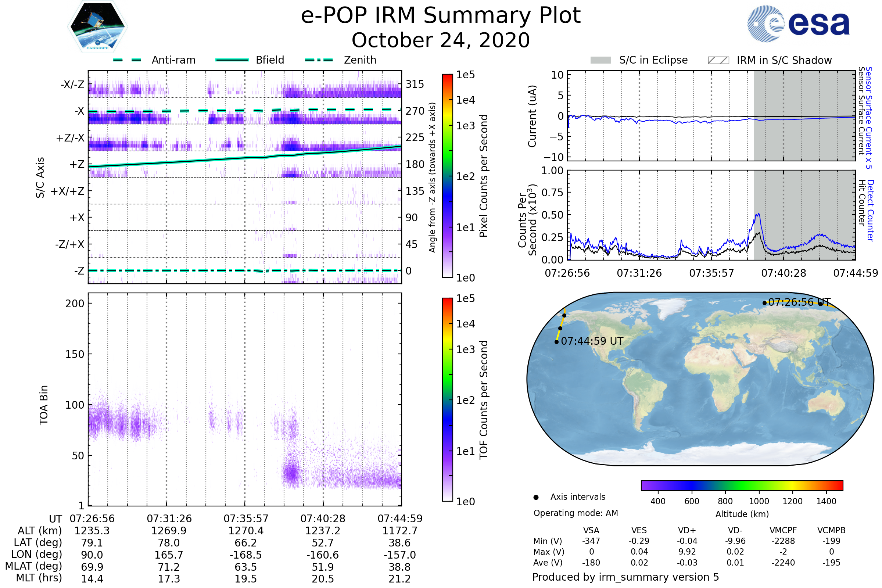Click the gray S/C in Eclipse legend swatch
Viewport: 882px width, 588px height.
(600, 60)
